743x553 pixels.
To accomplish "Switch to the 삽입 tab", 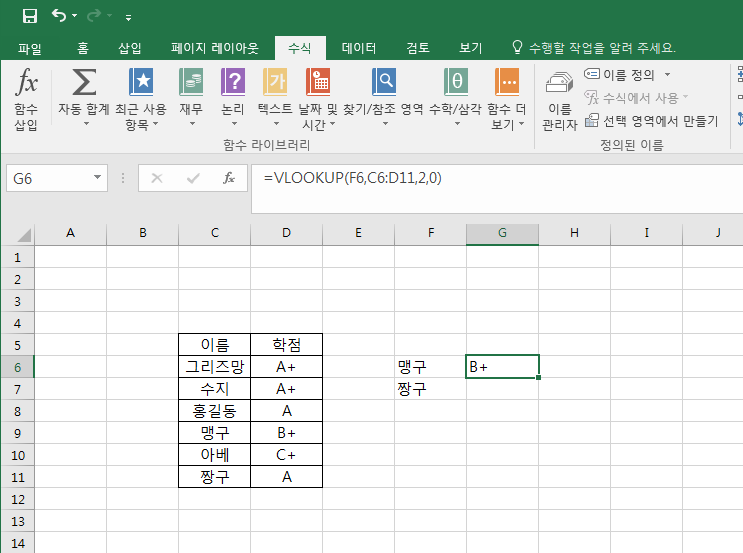I will 129,48.
